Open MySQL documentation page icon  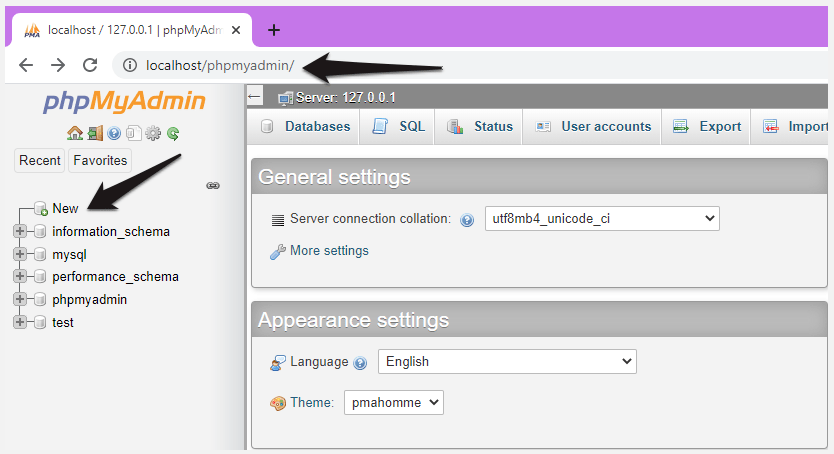coord(134,133)
